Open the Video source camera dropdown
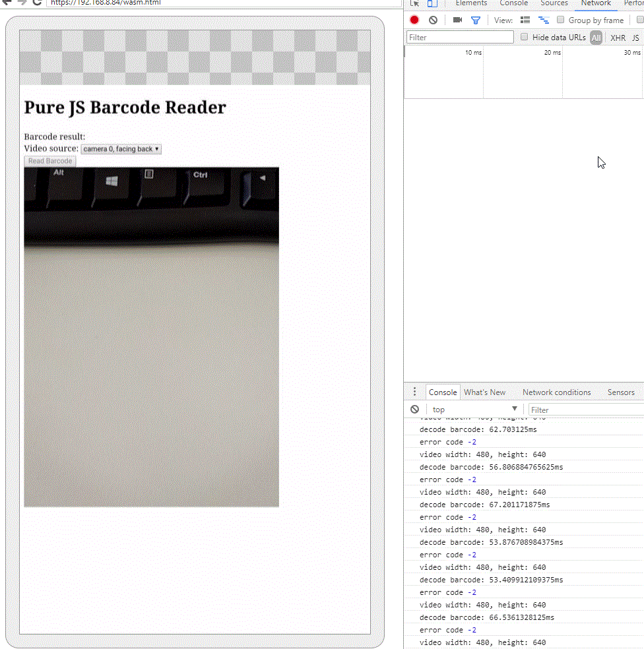This screenshot has height=649, width=644. click(121, 149)
